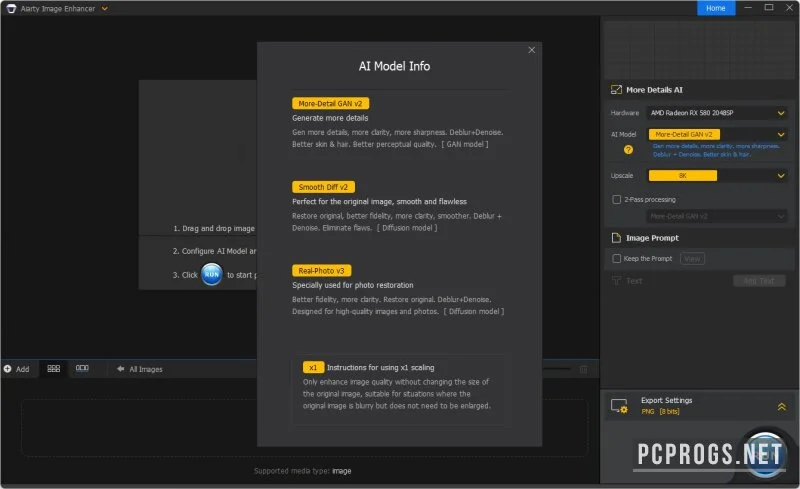This screenshot has width=800, height=489.
Task: Click the Add images plus icon
Action: coord(8,369)
